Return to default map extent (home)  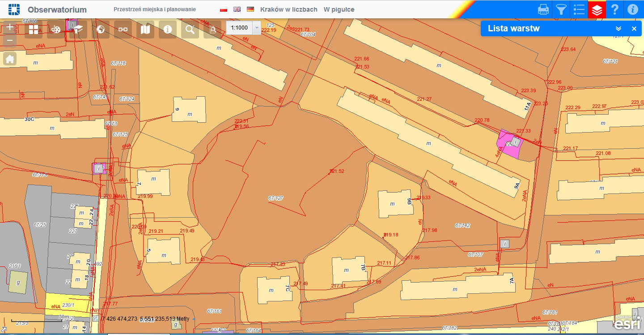[10, 59]
